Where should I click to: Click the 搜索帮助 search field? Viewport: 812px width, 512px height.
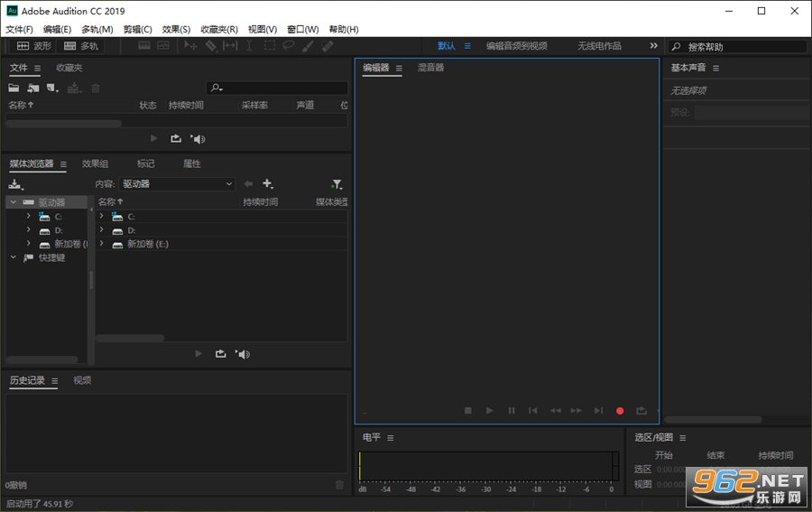pyautogui.click(x=737, y=47)
